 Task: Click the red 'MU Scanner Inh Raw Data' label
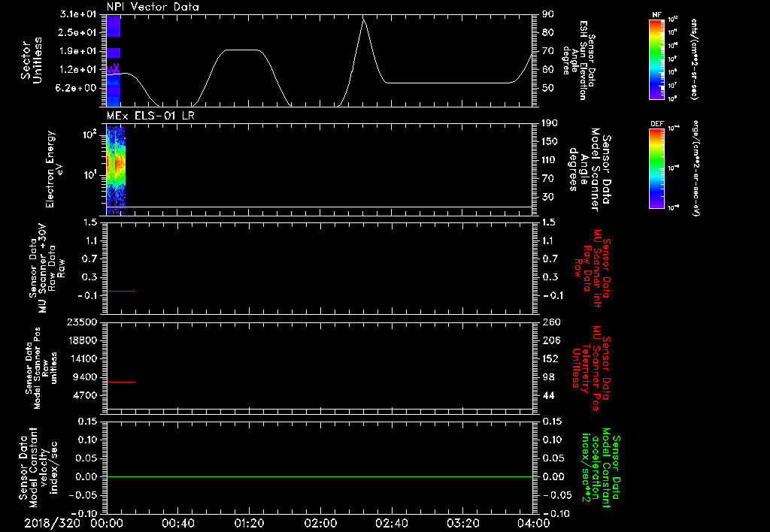pyautogui.click(x=593, y=268)
